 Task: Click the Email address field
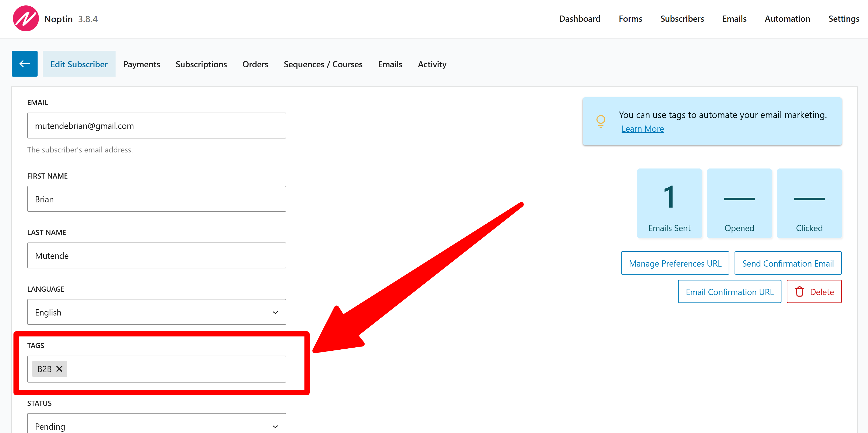[157, 126]
